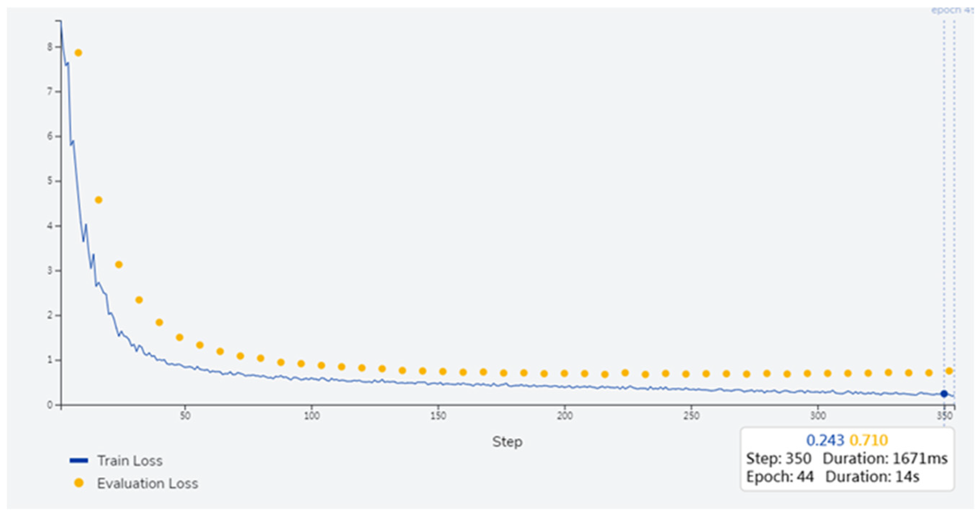The width and height of the screenshot is (980, 514).
Task: Click the 100 tick label on x-axis
Action: (312, 416)
